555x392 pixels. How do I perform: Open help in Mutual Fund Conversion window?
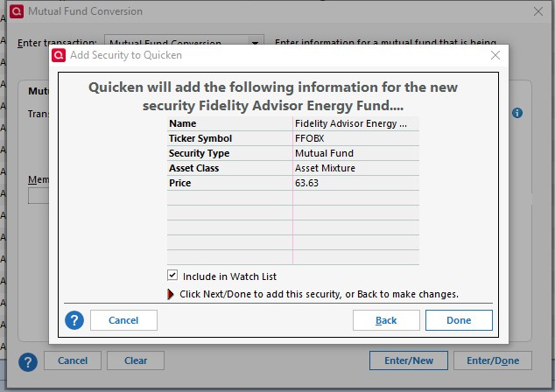click(28, 362)
